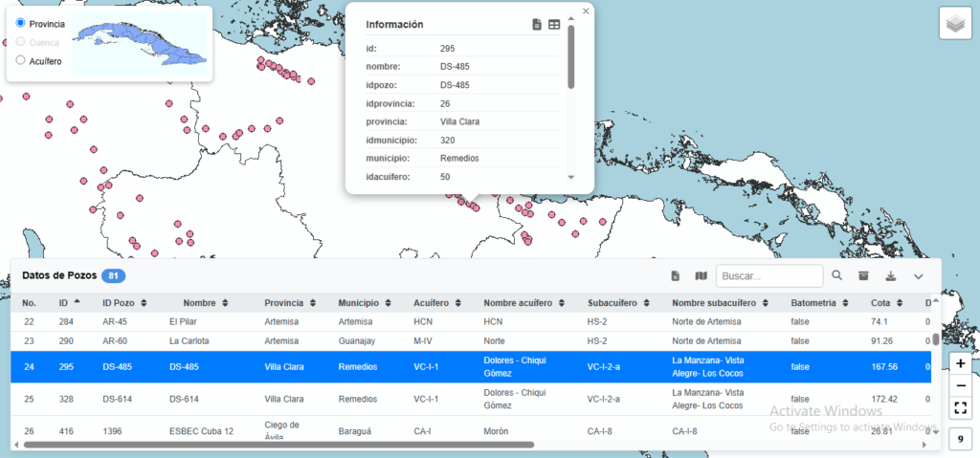The width and height of the screenshot is (980, 458).
Task: Click the Buscar search field
Action: 768,276
